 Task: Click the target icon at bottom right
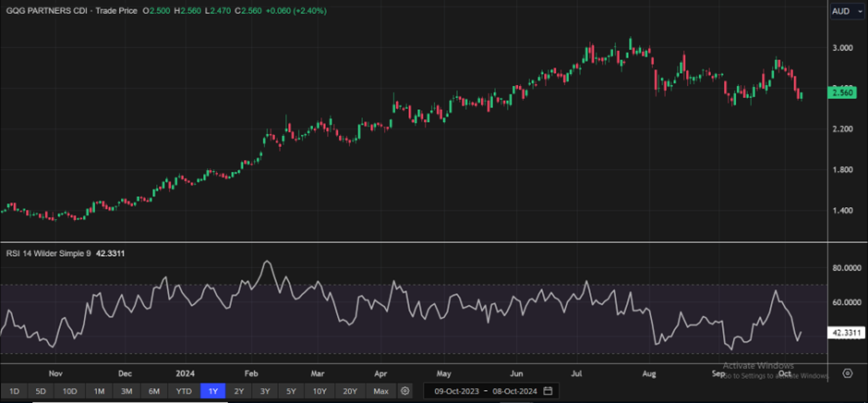(847, 374)
